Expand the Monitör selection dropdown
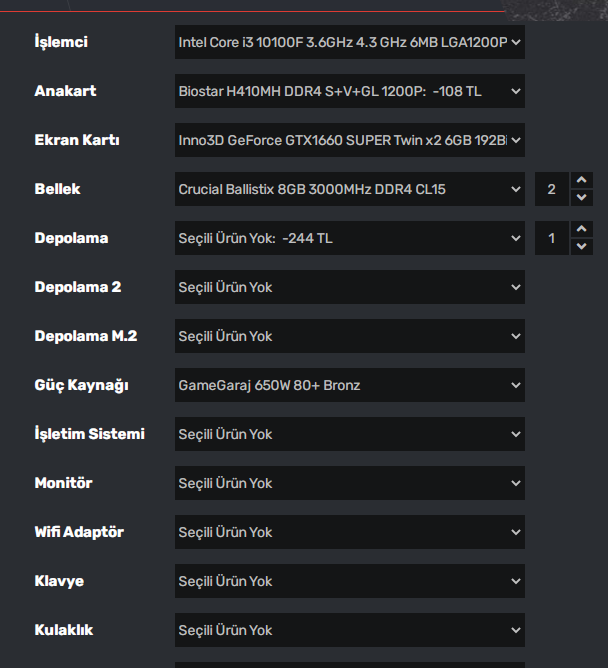Image resolution: width=608 pixels, height=668 pixels. click(x=349, y=483)
